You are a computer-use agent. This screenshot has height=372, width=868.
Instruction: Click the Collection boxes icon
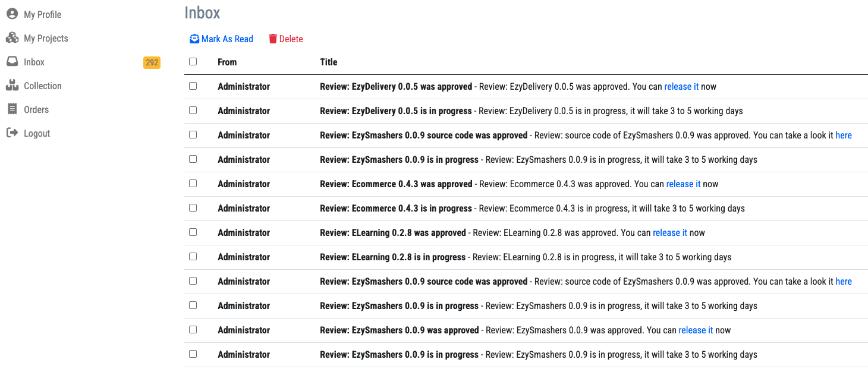coord(12,85)
